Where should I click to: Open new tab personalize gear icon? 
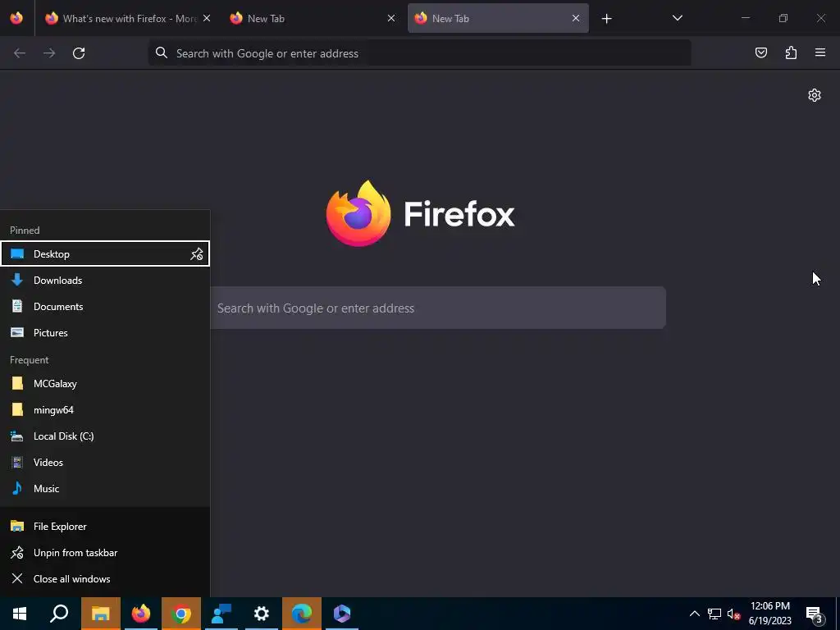pyautogui.click(x=815, y=95)
